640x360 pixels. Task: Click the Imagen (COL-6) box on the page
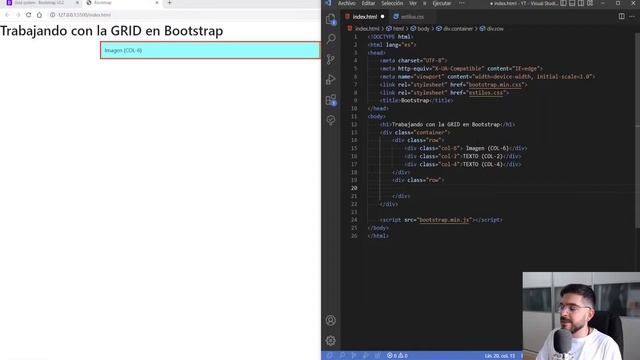coord(210,50)
